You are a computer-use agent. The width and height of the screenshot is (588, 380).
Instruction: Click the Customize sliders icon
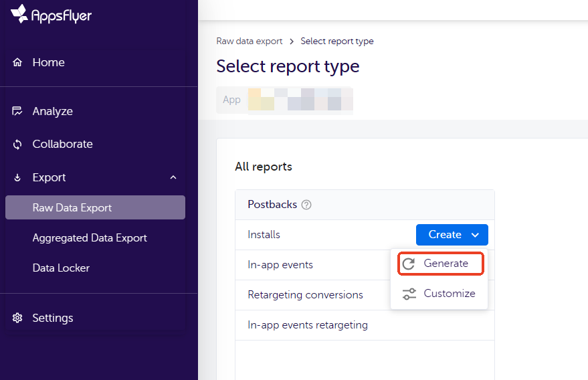point(409,294)
